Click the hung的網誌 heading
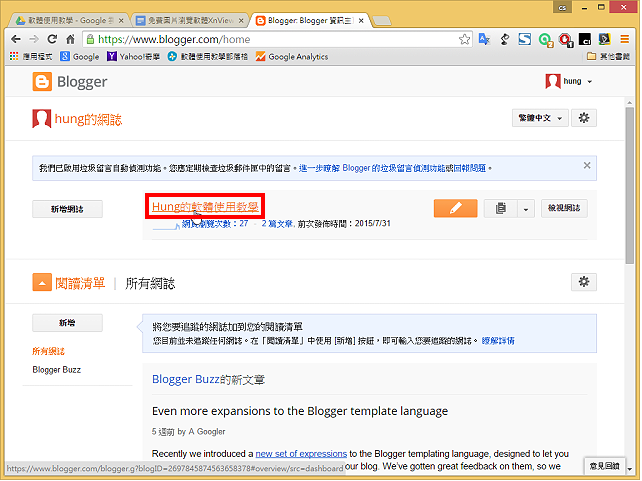This screenshot has width=642, height=481. 88,119
